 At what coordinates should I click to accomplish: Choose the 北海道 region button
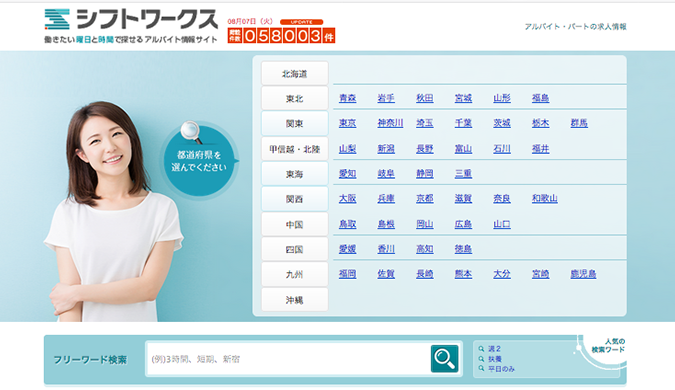pos(294,74)
